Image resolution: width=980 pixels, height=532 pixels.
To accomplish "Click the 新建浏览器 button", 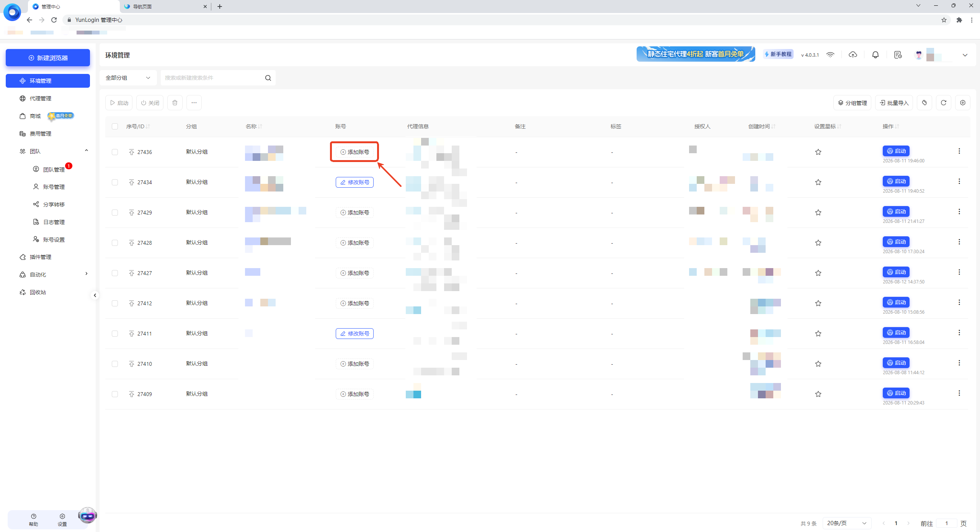I will coord(48,57).
